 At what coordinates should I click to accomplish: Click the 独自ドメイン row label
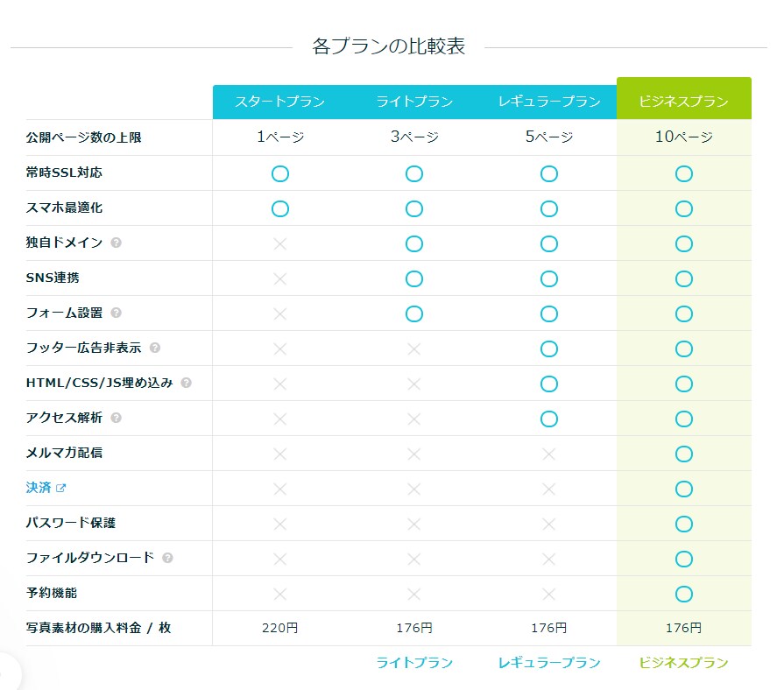(64, 243)
